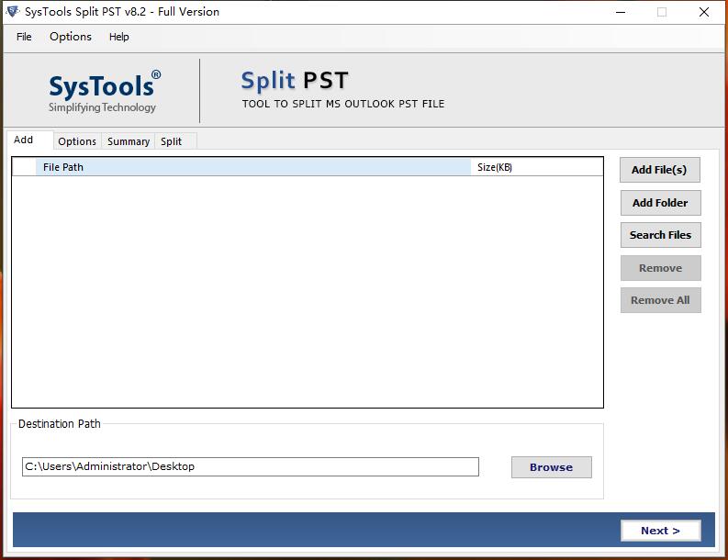The height and width of the screenshot is (560, 728).
Task: Click the Search Files button
Action: pyautogui.click(x=660, y=235)
